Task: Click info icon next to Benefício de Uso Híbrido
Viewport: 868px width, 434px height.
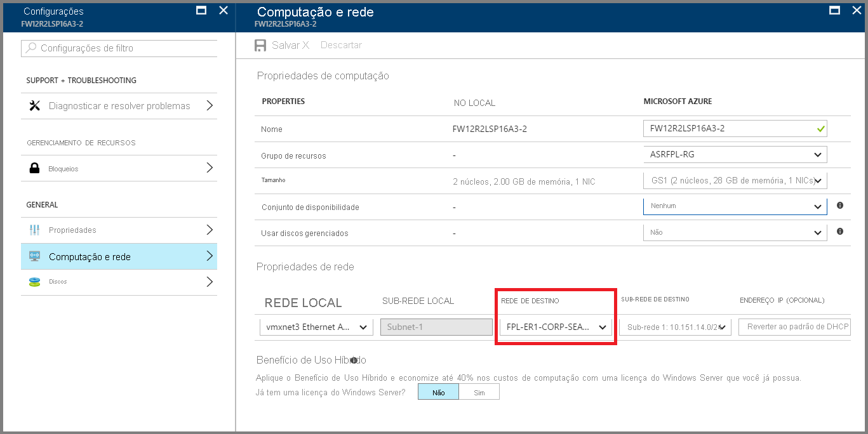Action: point(354,360)
